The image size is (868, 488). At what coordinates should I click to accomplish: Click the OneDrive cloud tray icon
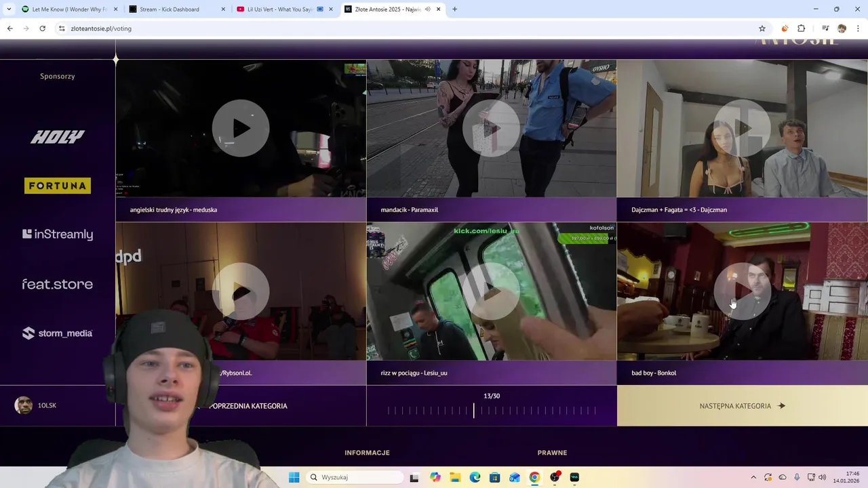pyautogui.click(x=783, y=477)
